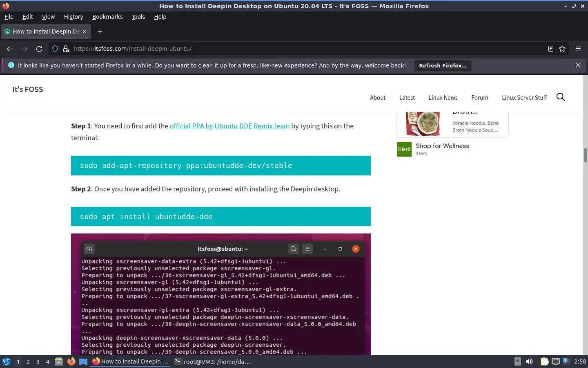The width and height of the screenshot is (588, 368).
Task: Launch Firefox from taskbar quick launch
Action: pyautogui.click(x=71, y=361)
